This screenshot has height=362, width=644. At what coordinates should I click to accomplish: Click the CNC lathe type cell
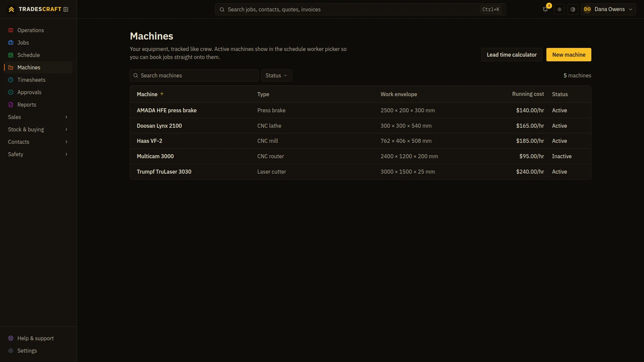[269, 126]
